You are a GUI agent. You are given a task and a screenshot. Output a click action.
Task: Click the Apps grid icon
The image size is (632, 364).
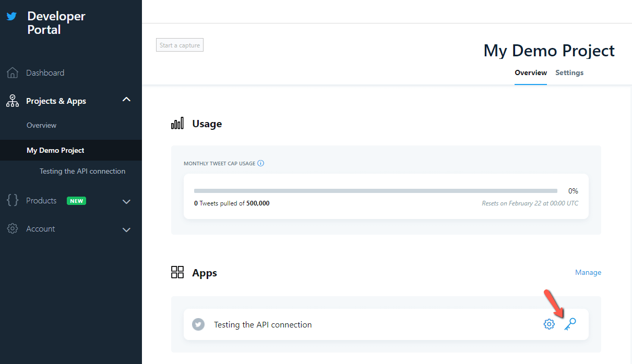coord(177,272)
